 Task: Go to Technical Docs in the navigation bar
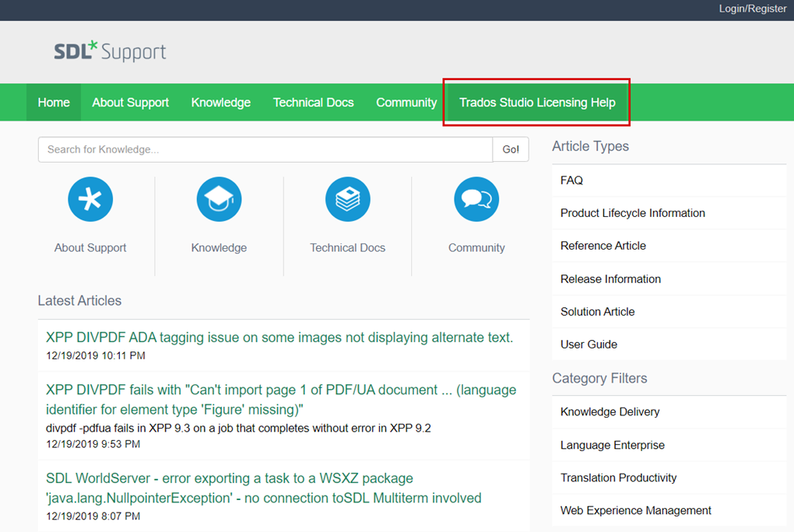click(x=313, y=102)
